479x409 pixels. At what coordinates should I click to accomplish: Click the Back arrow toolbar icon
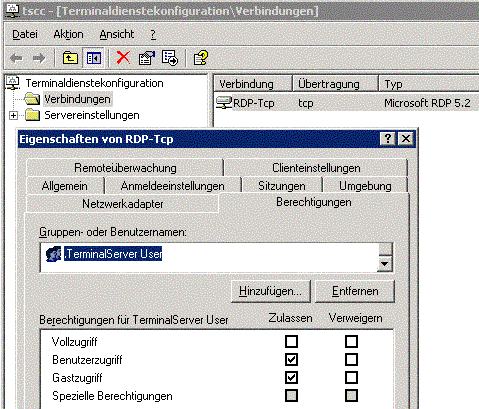coord(16,58)
